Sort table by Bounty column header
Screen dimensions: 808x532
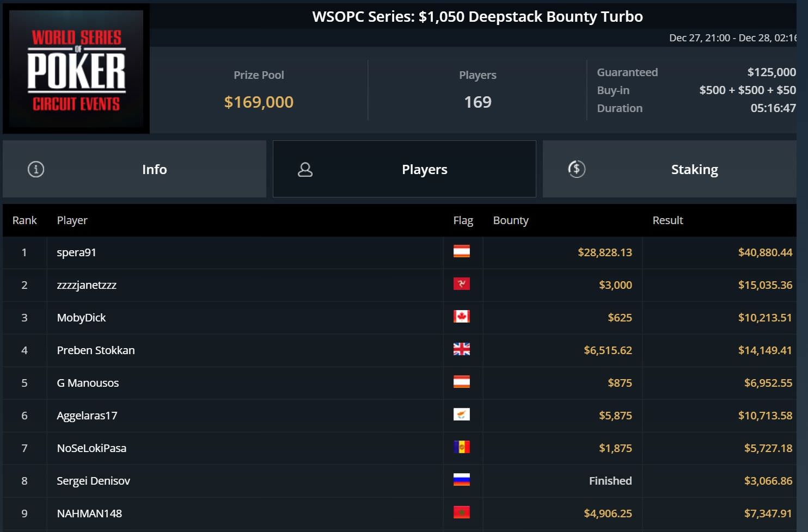coord(511,220)
